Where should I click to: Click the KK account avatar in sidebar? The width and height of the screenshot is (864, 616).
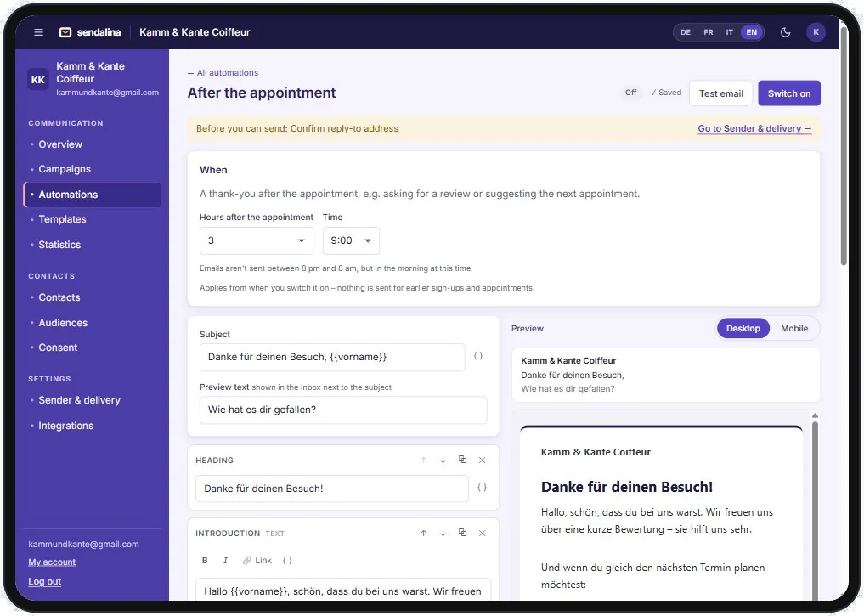(38, 79)
